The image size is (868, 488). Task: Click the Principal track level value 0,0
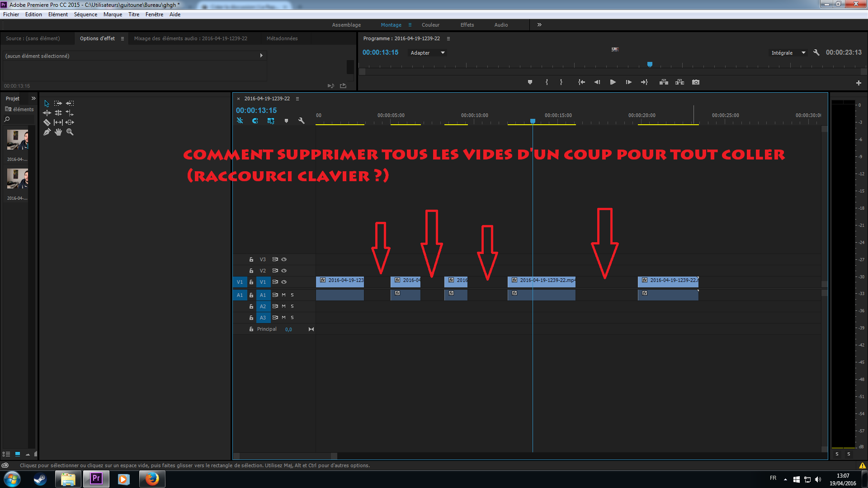click(x=288, y=329)
